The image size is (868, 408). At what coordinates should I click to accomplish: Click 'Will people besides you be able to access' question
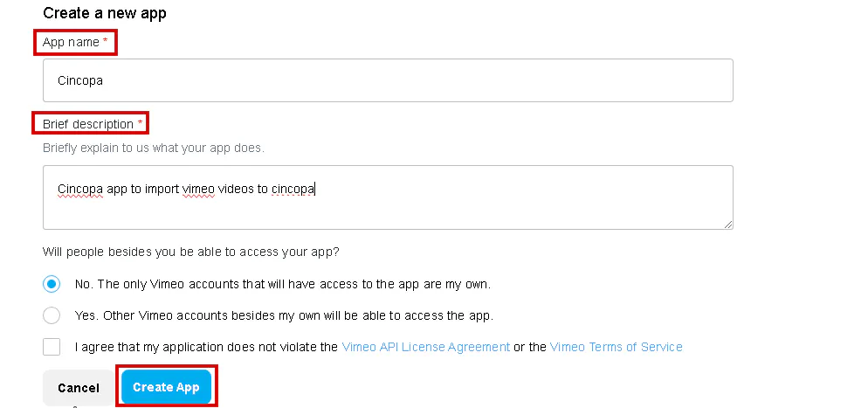191,252
